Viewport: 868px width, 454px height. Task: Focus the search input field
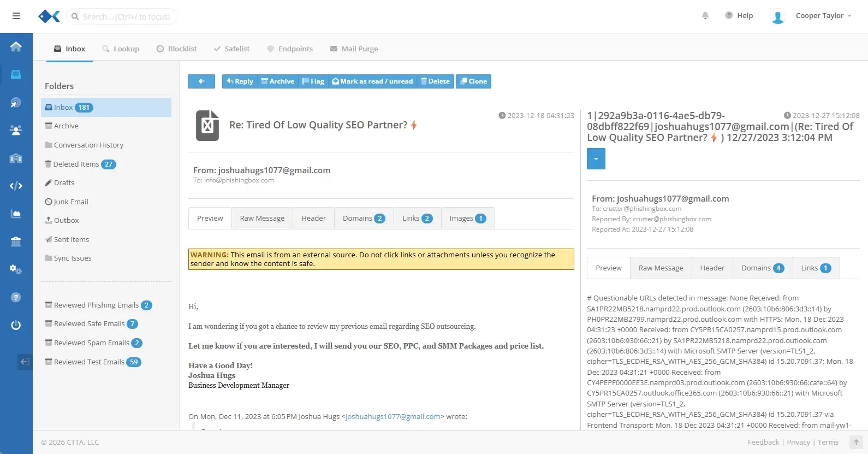pos(126,17)
